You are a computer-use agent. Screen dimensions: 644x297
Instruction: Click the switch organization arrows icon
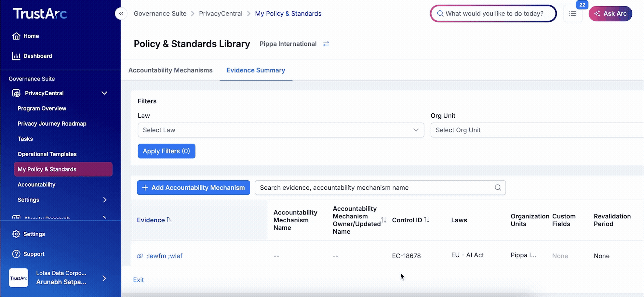point(326,44)
